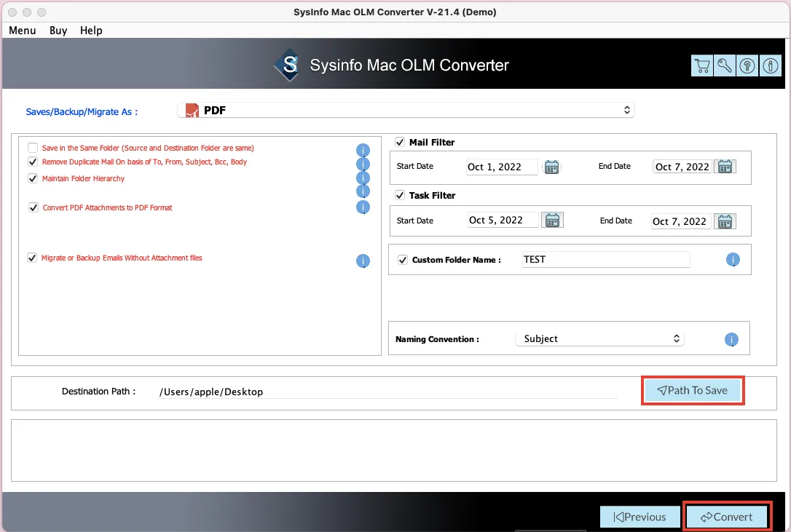Uncheck Custom Folder Name checkbox
This screenshot has width=791, height=532.
point(403,260)
